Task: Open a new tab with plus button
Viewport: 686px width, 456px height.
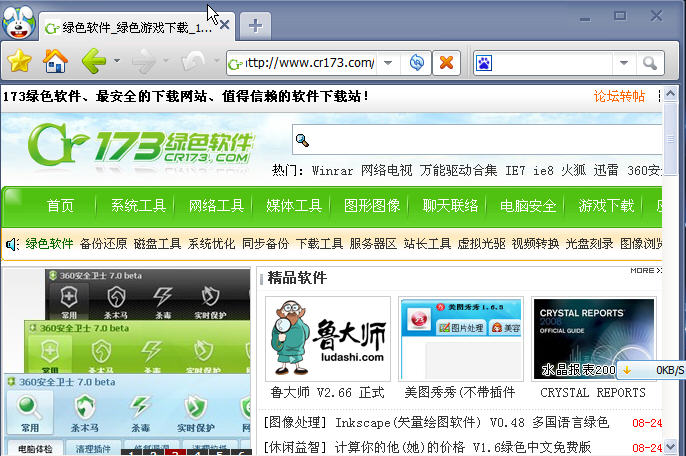Action: pyautogui.click(x=256, y=26)
